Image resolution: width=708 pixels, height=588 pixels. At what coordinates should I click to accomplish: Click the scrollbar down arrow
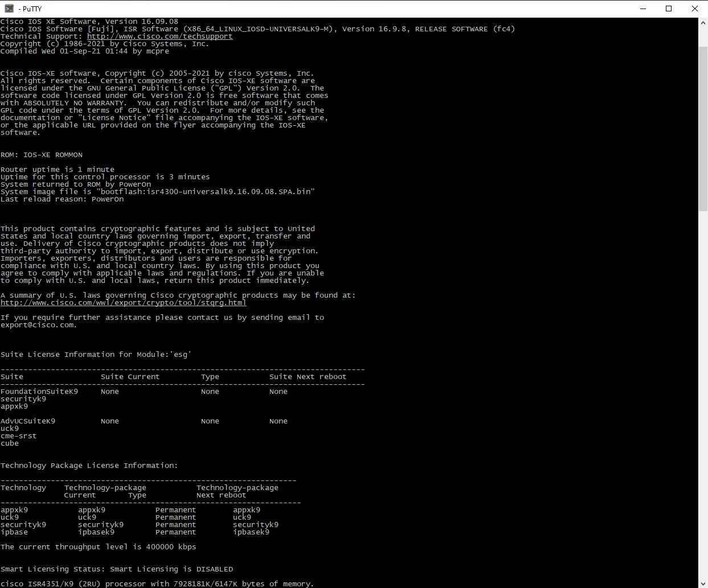[x=703, y=583]
